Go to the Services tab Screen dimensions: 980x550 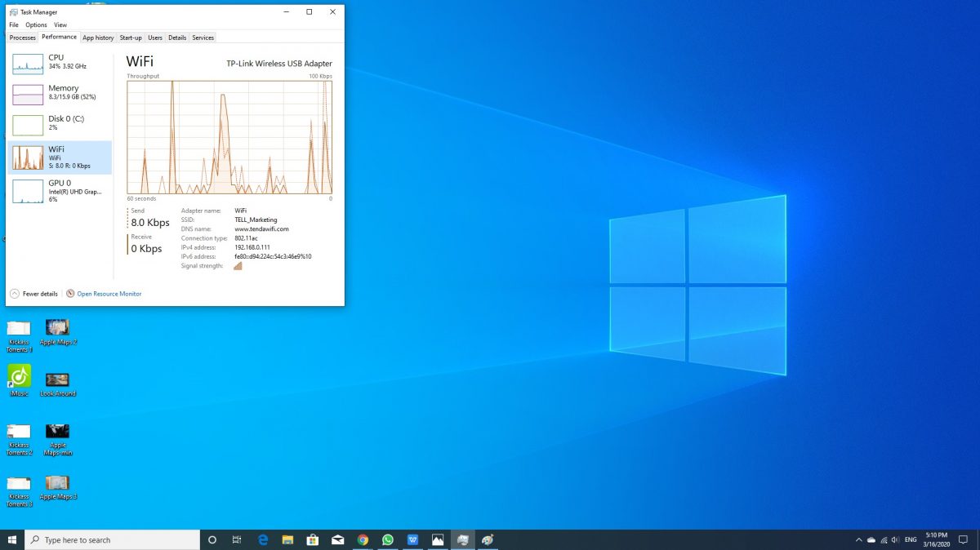[203, 38]
